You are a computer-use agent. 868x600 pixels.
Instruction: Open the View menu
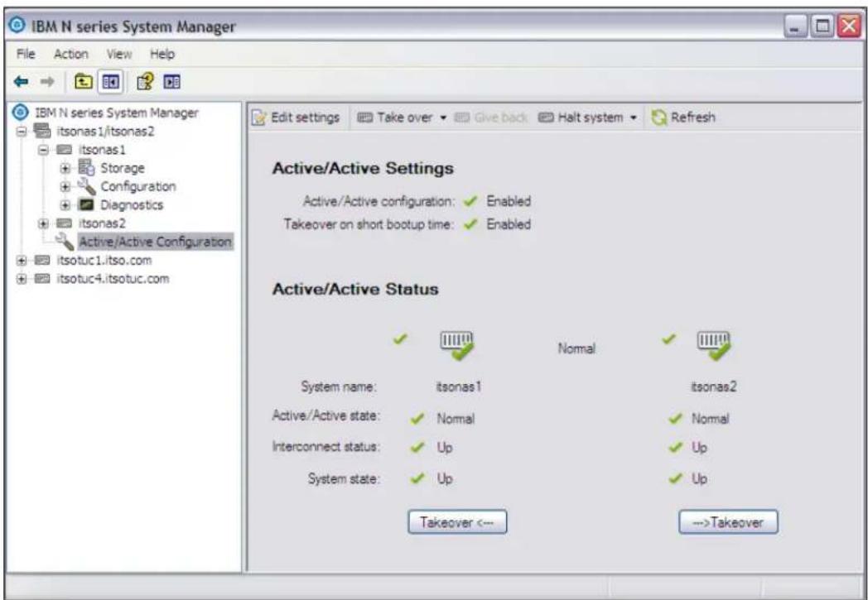coord(119,54)
